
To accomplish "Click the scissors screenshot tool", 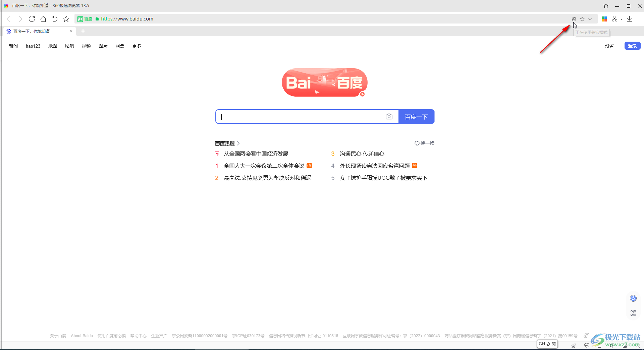I will point(614,19).
